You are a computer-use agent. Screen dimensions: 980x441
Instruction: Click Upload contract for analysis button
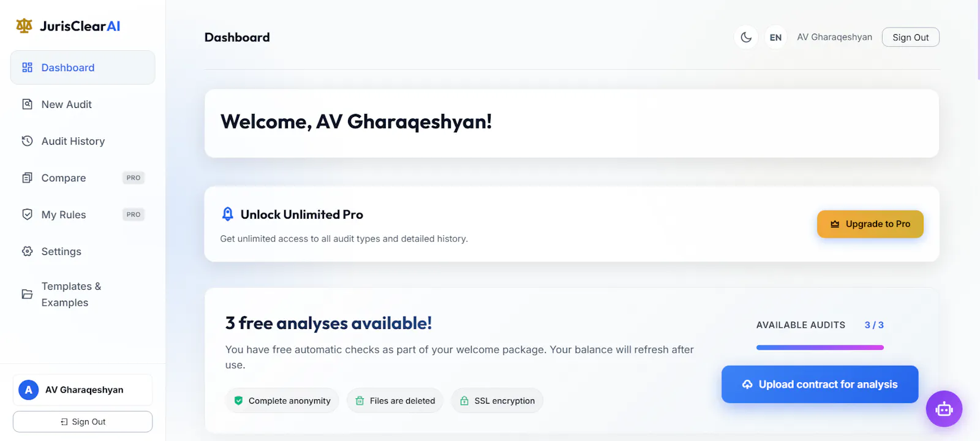[x=820, y=384]
